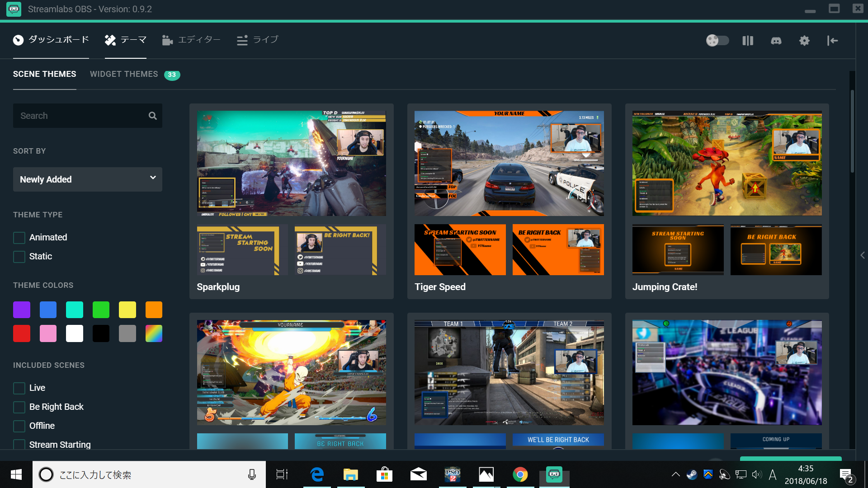Screen dimensions: 868x488
Task: Pick the gray color swatch
Action: click(x=127, y=333)
